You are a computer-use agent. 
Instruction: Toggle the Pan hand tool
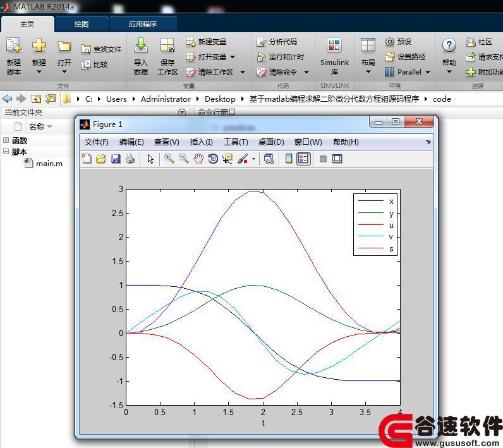[x=198, y=159]
